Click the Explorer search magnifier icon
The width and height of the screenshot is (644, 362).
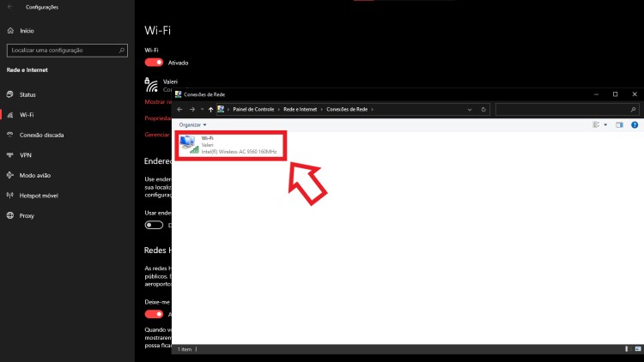[x=633, y=110]
